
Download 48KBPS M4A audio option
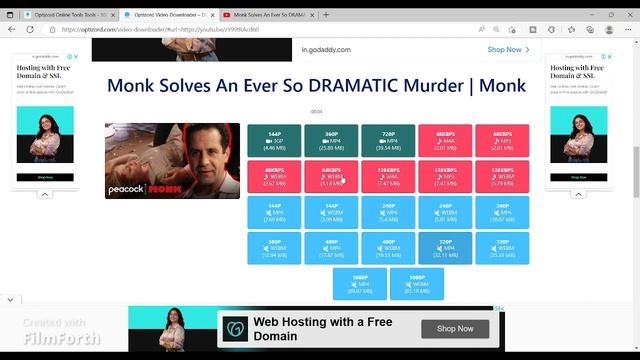[x=445, y=141]
